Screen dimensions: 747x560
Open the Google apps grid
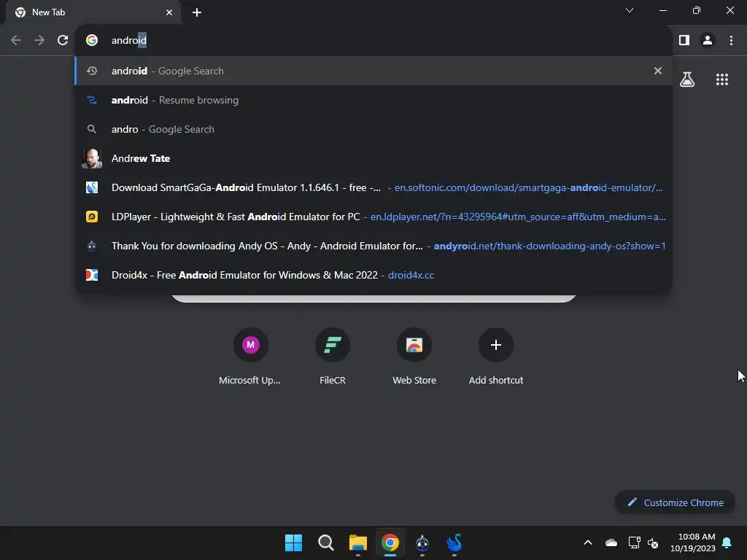pos(721,79)
